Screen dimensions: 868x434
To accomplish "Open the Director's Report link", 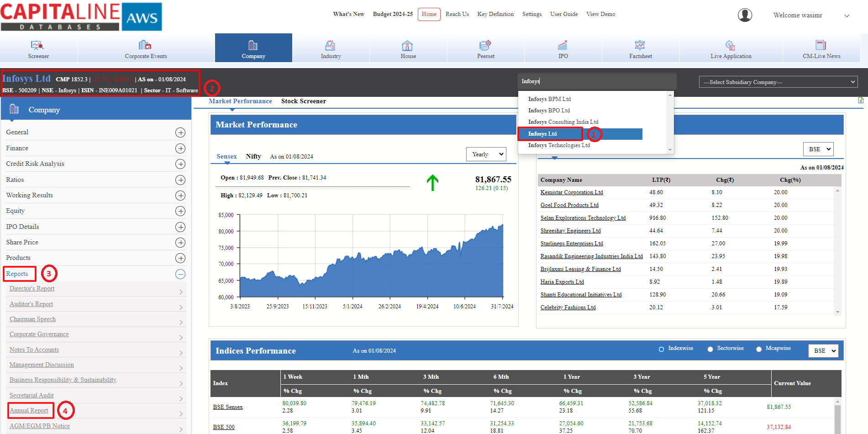I will tap(32, 288).
